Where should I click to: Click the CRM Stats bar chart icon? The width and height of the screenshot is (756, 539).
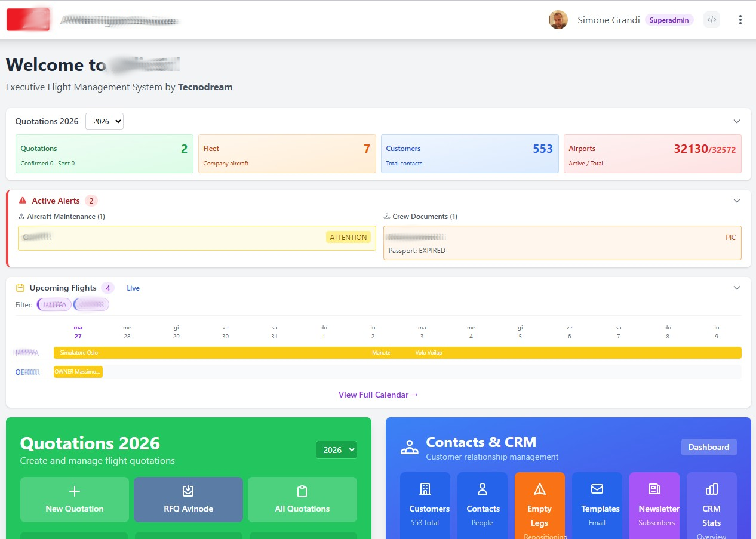pos(711,489)
